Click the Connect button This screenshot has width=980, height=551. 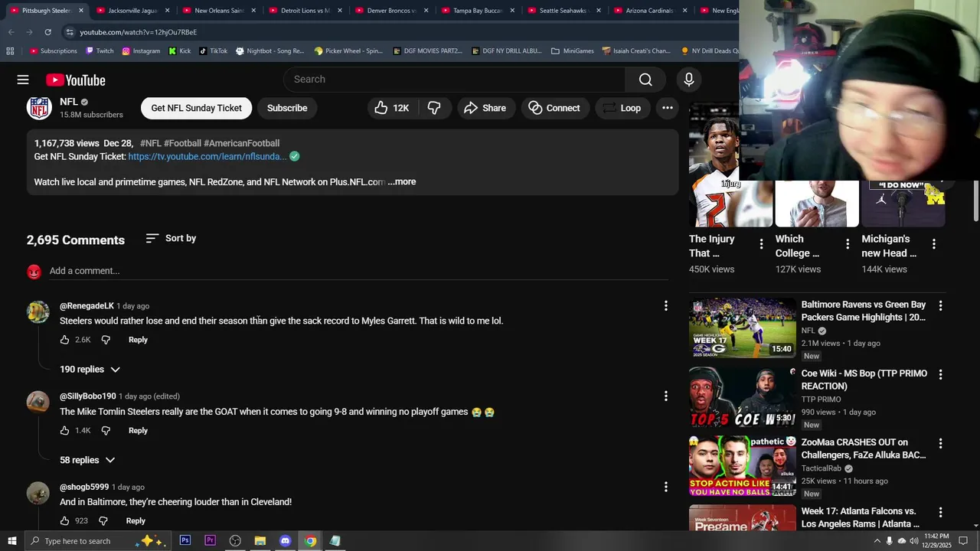pyautogui.click(x=554, y=108)
